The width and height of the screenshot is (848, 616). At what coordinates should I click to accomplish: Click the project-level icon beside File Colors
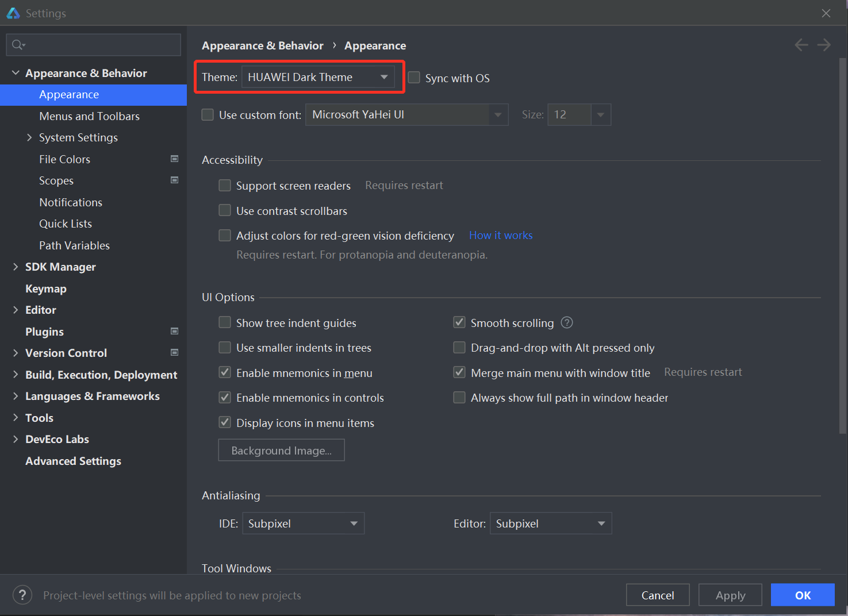pos(175,159)
